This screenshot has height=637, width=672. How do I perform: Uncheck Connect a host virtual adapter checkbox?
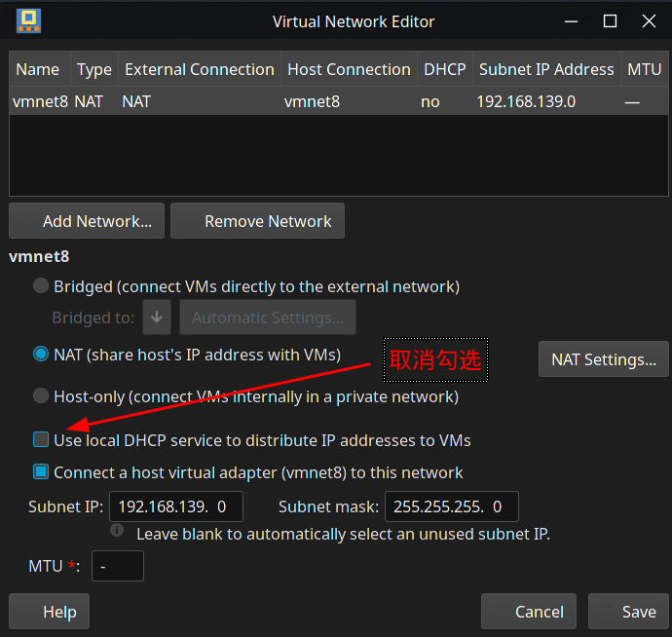click(x=41, y=472)
